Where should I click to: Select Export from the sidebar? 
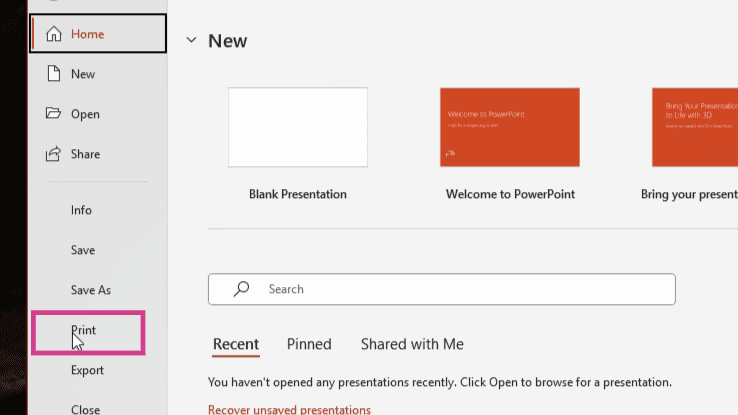pos(87,370)
